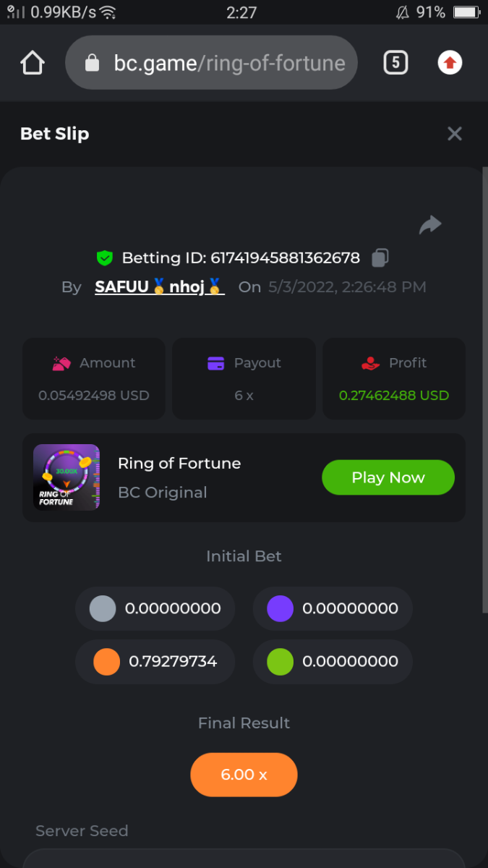Screen dimensions: 488x868
Task: Tap the Amount card showing 0.05492498 USD
Action: tap(94, 378)
